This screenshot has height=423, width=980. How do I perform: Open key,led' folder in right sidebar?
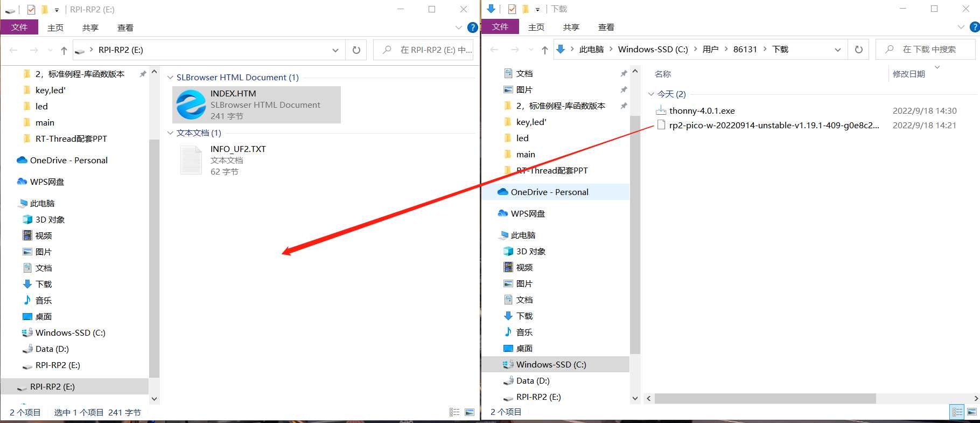tap(531, 122)
